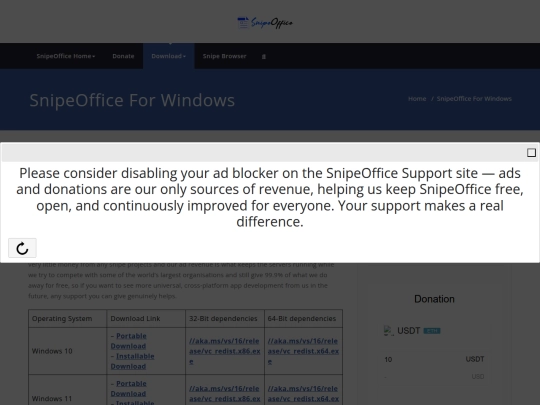Open the Donate menu item
This screenshot has width=540, height=405.
(123, 56)
